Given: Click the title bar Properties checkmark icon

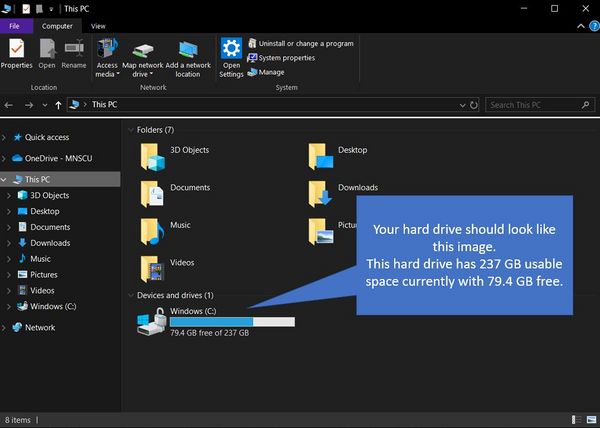Looking at the screenshot, I should tap(26, 9).
